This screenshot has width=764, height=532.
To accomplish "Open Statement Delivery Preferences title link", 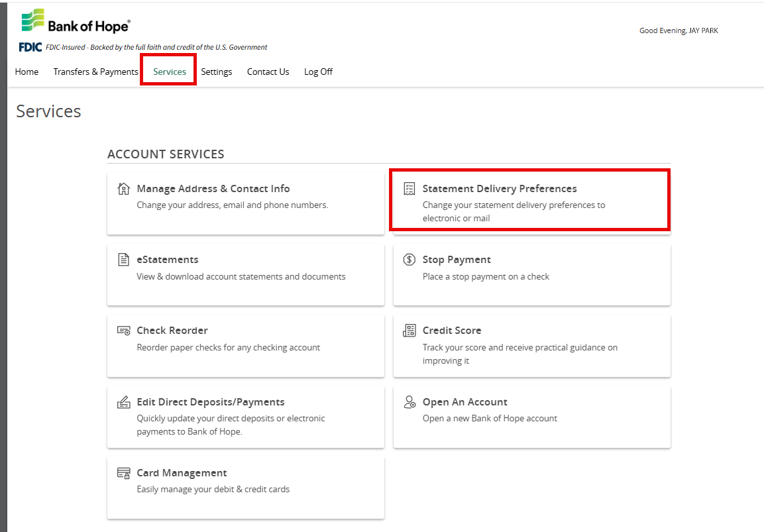I will pos(500,189).
